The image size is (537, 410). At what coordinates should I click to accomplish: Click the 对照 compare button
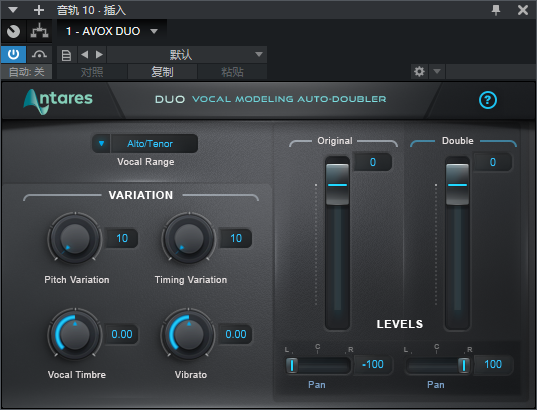click(x=92, y=72)
